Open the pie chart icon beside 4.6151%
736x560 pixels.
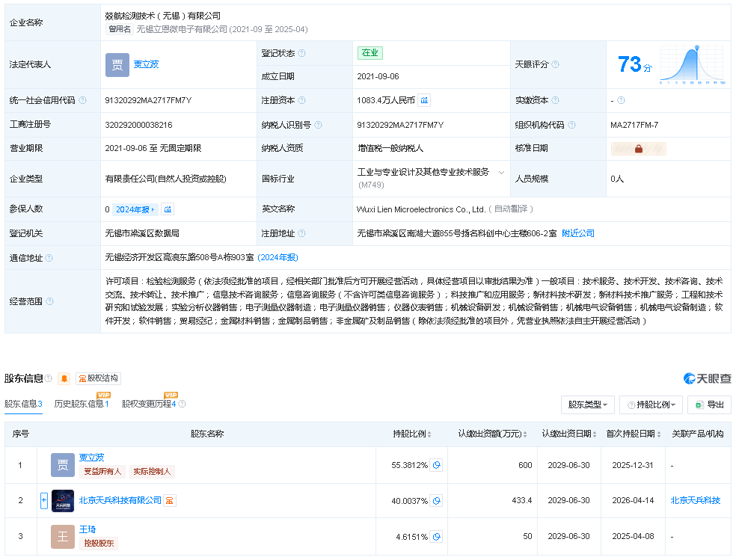pos(436,537)
